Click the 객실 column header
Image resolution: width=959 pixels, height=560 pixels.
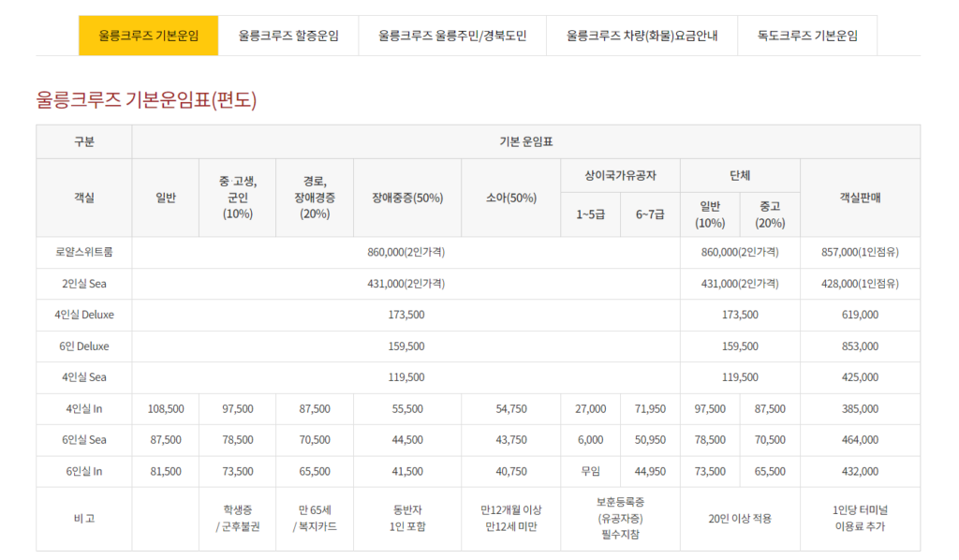coord(84,198)
